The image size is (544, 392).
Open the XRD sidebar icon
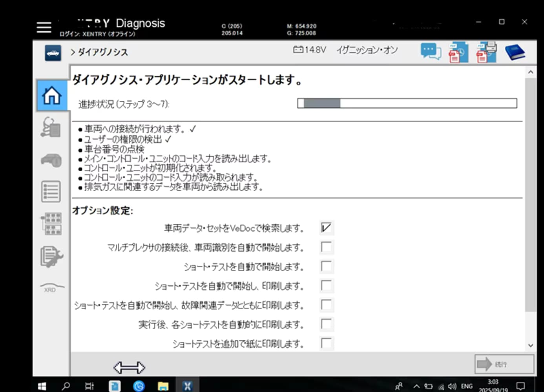pos(51,288)
